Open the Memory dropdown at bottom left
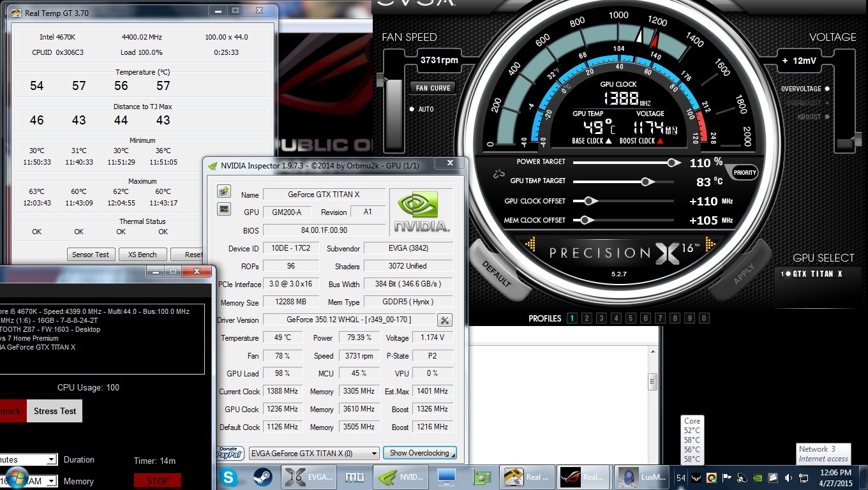The image size is (868, 490). (51, 481)
